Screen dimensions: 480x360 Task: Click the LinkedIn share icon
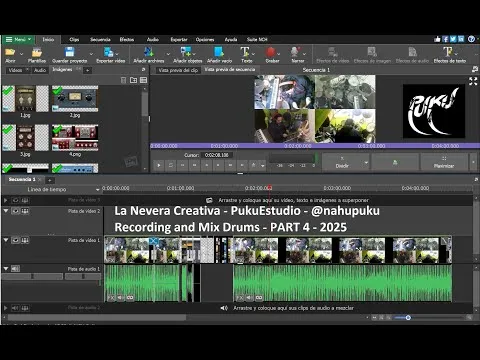point(461,39)
